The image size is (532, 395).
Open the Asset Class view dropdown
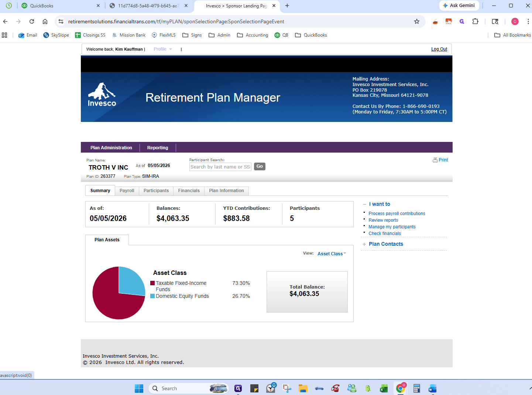[x=332, y=254]
